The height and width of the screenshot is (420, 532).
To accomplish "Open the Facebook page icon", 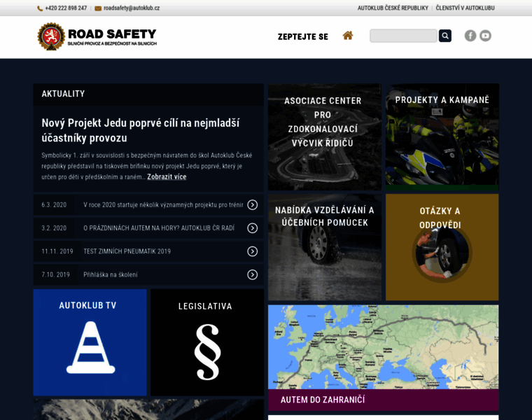I will pyautogui.click(x=470, y=36).
